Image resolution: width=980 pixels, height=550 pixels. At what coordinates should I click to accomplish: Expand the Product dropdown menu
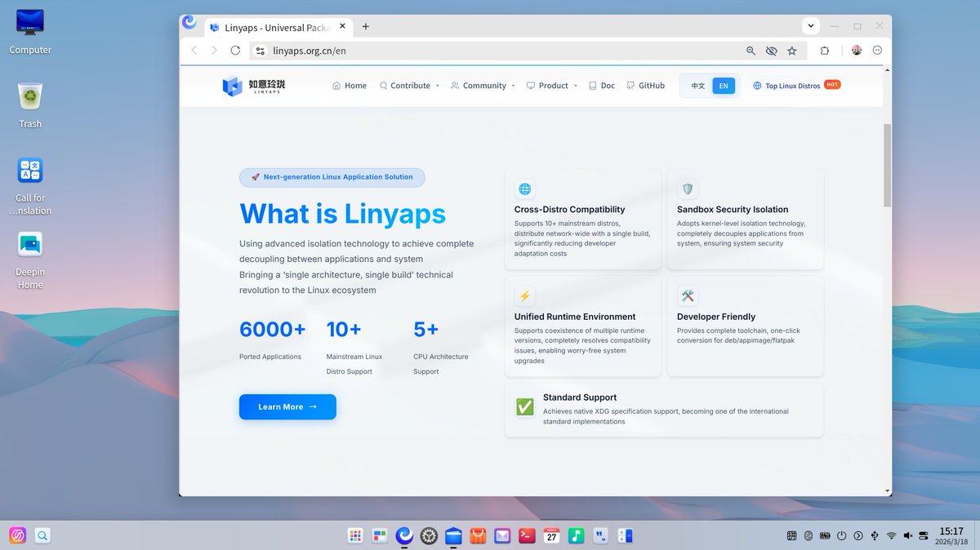click(x=552, y=85)
